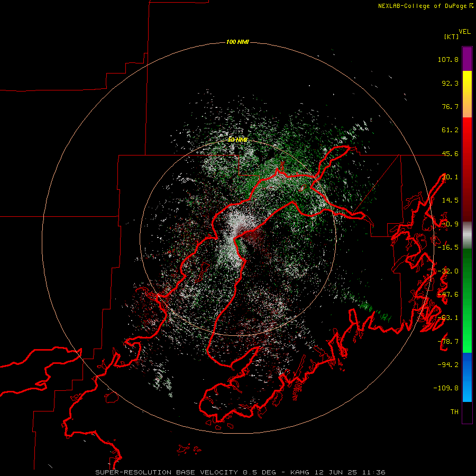The image size is (476, 476).
Task: Click the -94.2 velocity scale value
Action: 448,365
